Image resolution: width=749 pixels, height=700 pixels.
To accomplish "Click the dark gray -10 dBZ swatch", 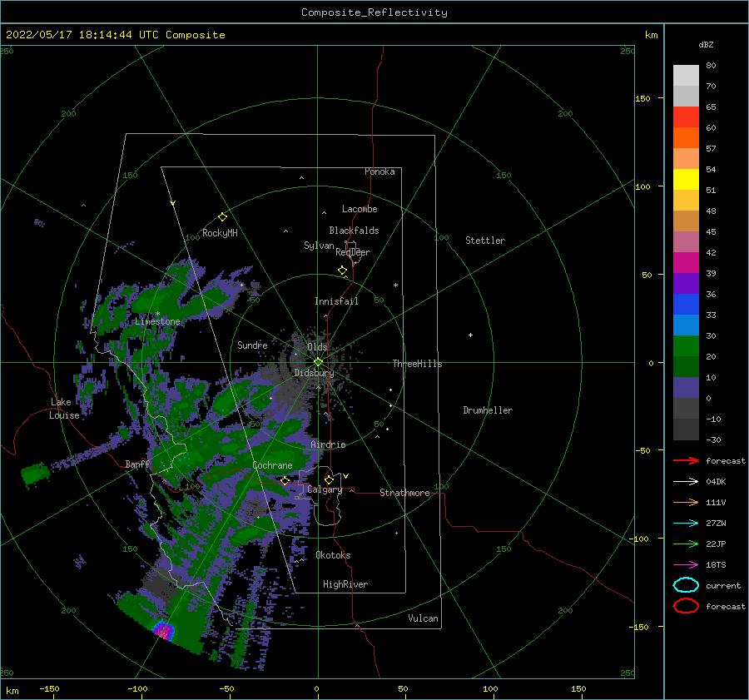I will coord(686,429).
